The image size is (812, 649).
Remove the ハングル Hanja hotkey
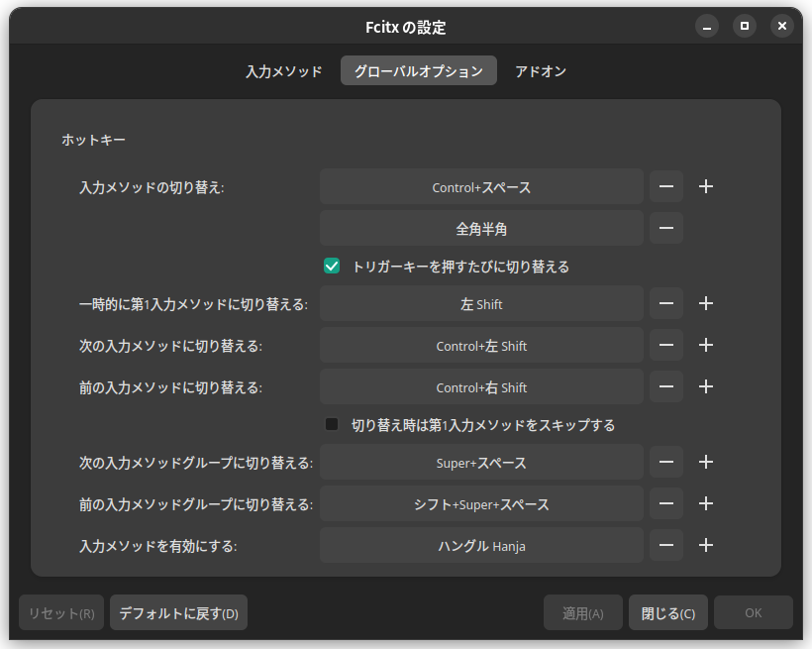(x=666, y=545)
